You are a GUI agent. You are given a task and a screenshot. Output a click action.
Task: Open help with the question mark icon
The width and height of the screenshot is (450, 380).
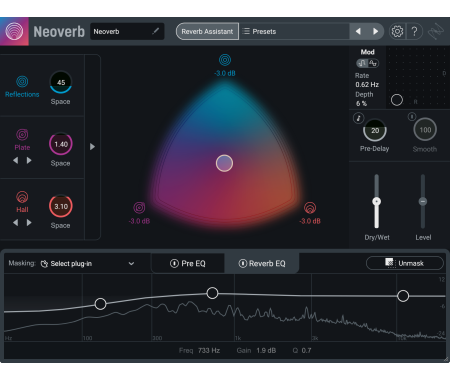pos(414,31)
